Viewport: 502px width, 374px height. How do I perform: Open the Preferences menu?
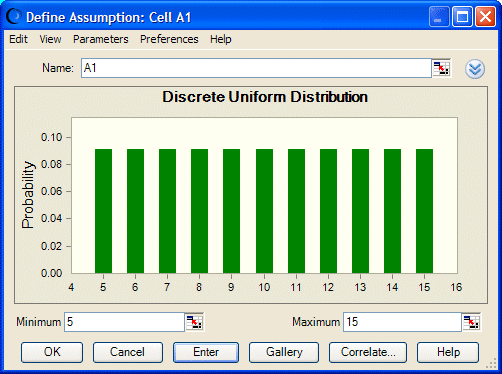tap(169, 39)
